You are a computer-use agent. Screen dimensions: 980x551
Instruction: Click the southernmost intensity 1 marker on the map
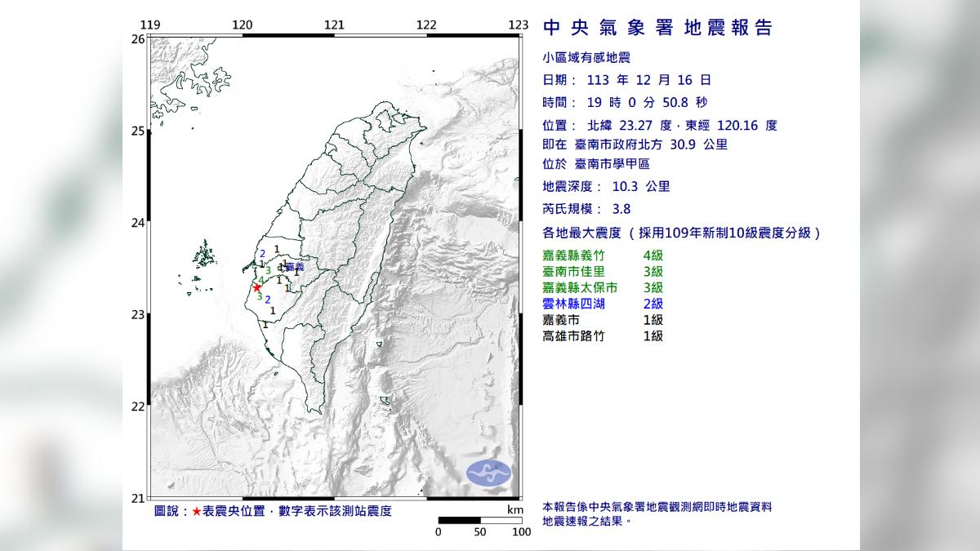tap(265, 324)
